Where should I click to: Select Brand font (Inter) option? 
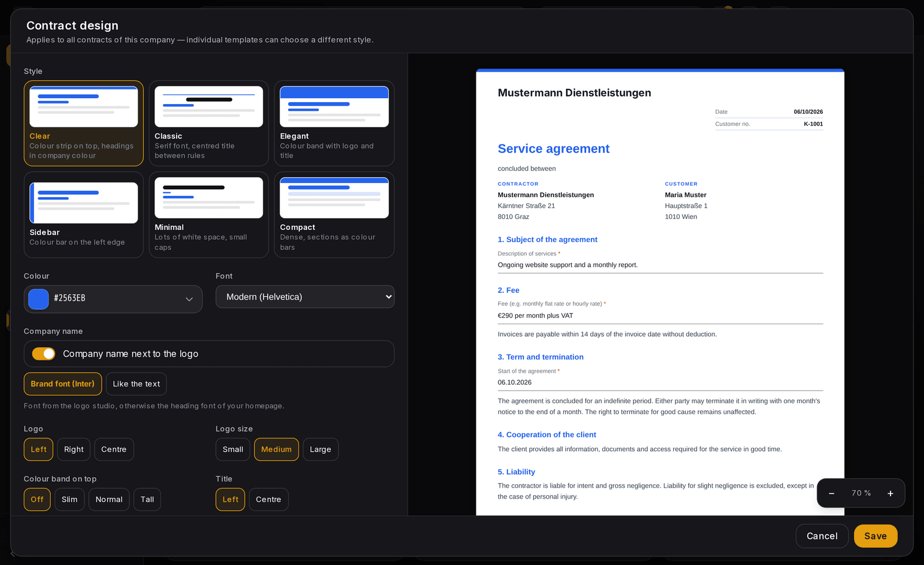[62, 384]
